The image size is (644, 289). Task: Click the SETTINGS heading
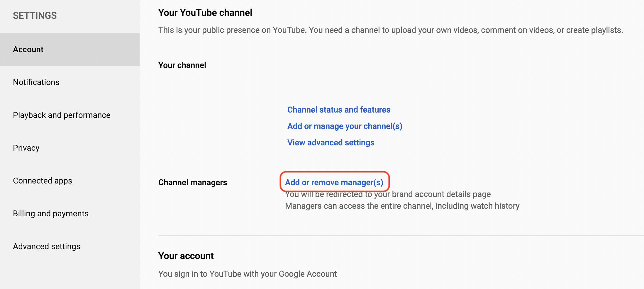35,16
